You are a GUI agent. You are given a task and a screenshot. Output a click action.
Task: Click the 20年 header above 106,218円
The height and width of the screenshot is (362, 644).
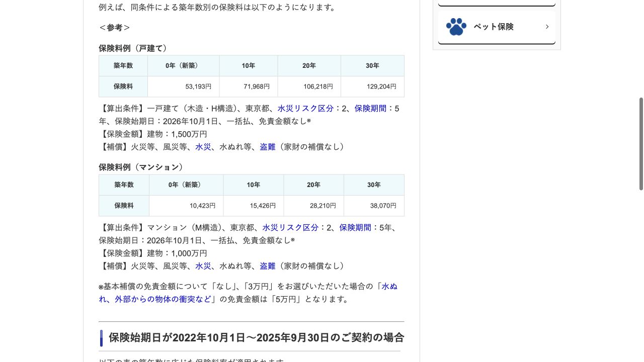point(309,66)
